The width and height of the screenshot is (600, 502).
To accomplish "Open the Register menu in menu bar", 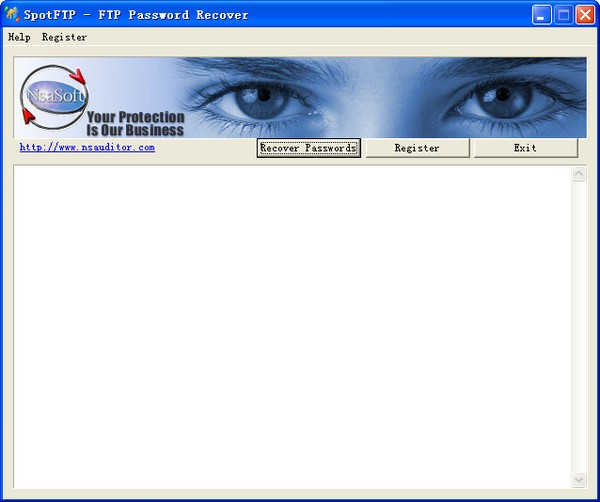I will pyautogui.click(x=64, y=37).
